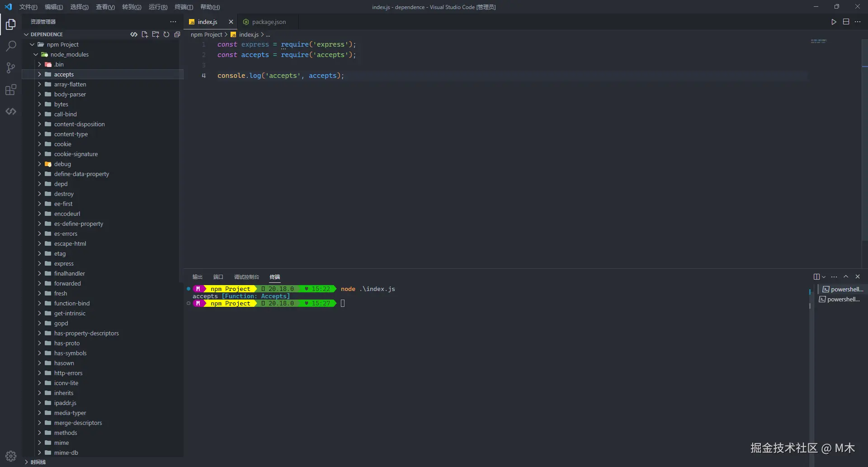Close the index.js editor tab

tap(231, 22)
